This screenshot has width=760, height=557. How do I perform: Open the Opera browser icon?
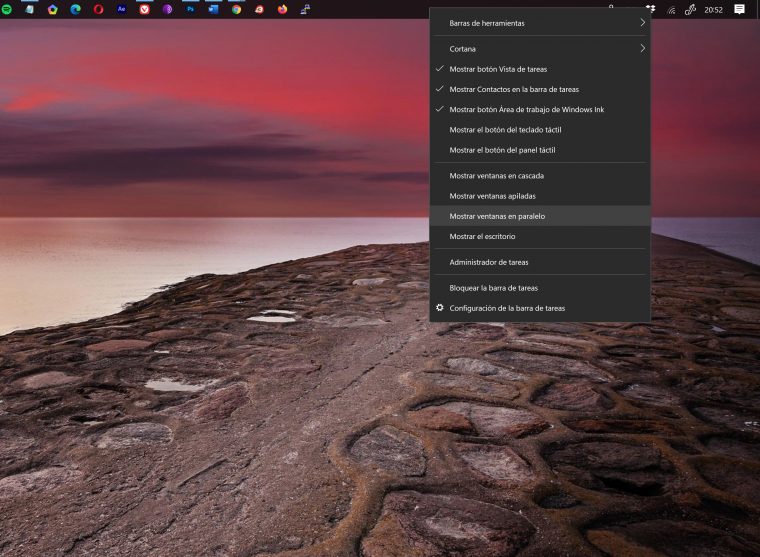99,9
